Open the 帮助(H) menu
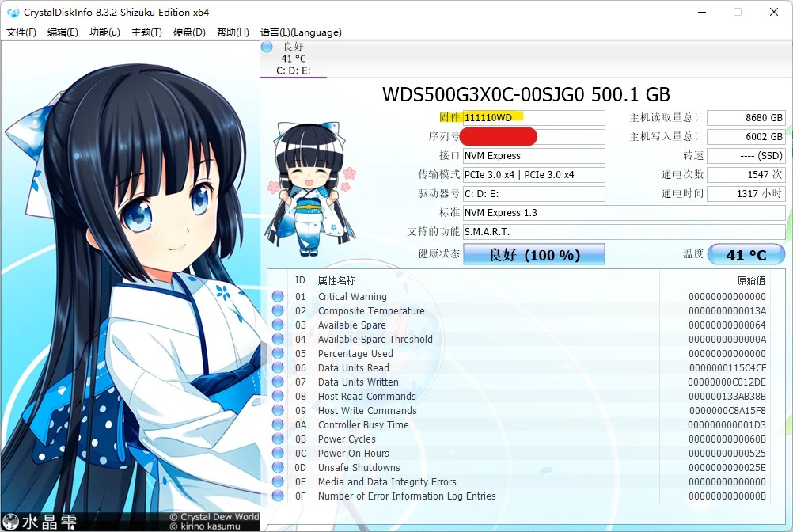Viewport: 793px width, 532px height. (x=233, y=32)
